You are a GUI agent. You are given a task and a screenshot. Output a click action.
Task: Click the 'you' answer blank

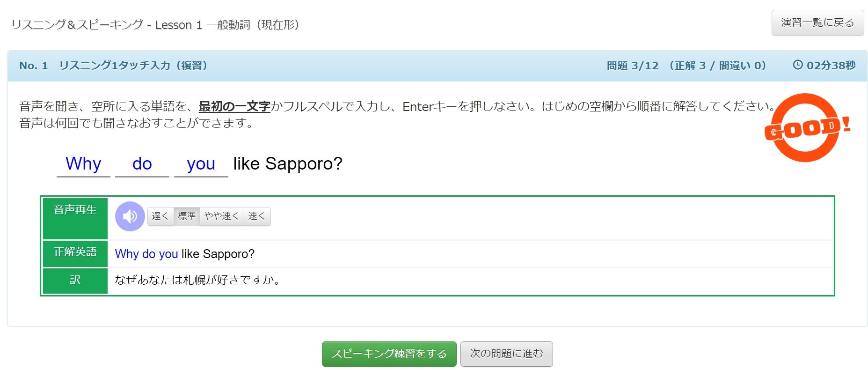(201, 164)
